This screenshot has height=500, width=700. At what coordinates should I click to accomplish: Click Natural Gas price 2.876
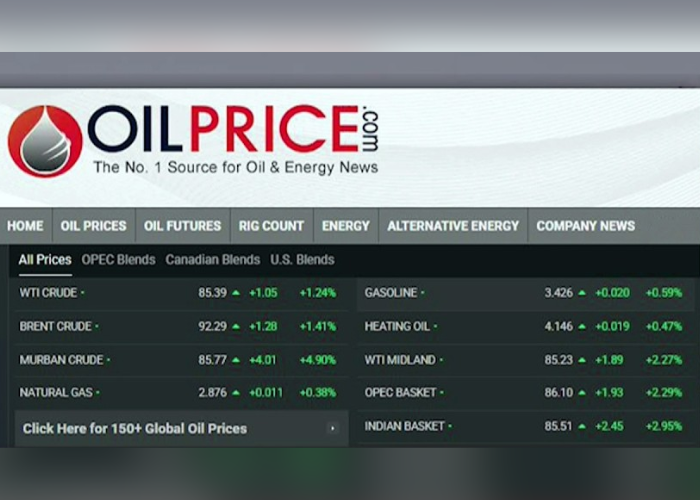(x=212, y=393)
